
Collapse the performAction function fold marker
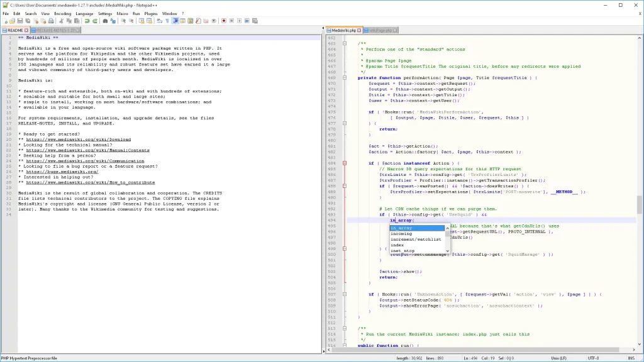coord(344,78)
